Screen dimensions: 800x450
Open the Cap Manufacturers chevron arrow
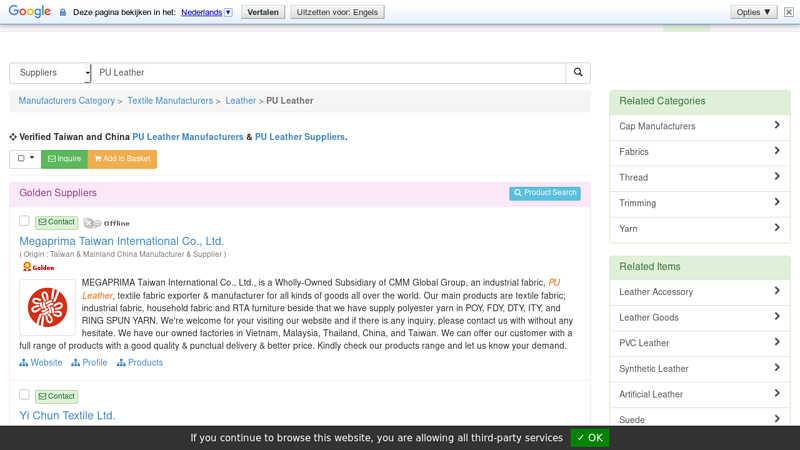click(777, 126)
